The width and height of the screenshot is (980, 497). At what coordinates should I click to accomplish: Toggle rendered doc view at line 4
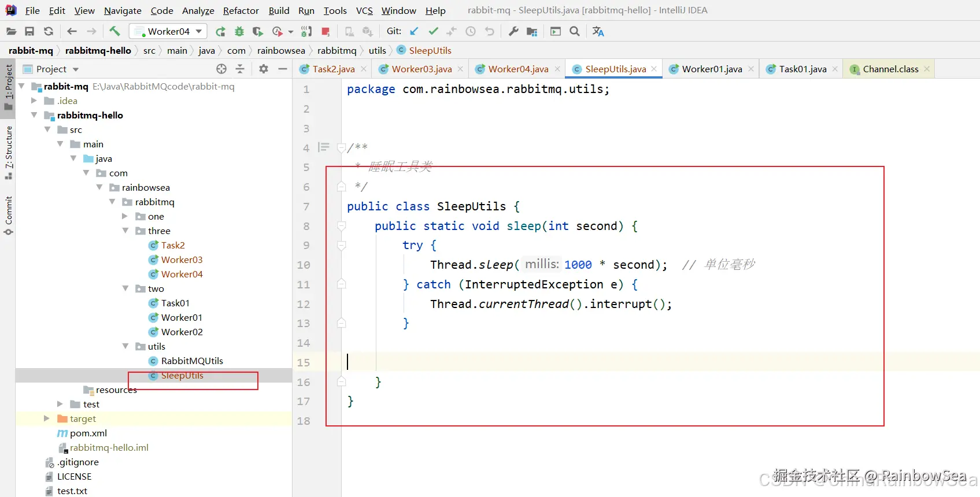[x=324, y=147]
